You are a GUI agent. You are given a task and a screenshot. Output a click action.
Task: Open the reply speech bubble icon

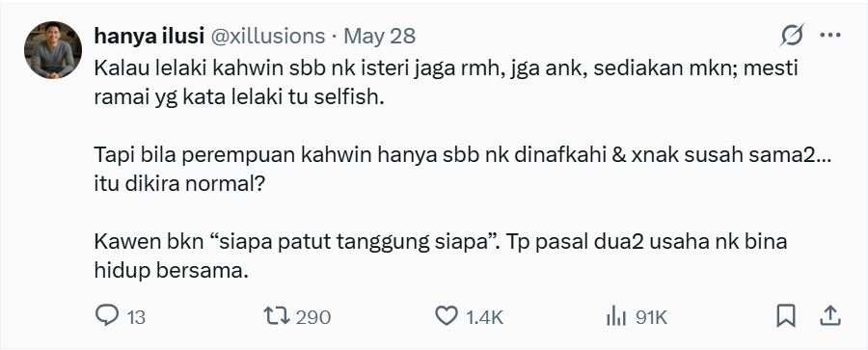click(107, 315)
